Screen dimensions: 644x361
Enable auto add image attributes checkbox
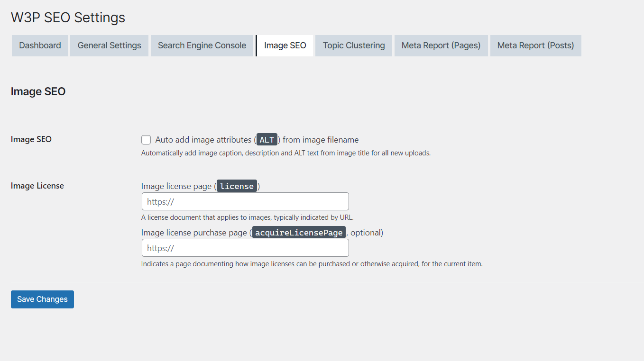tap(146, 140)
